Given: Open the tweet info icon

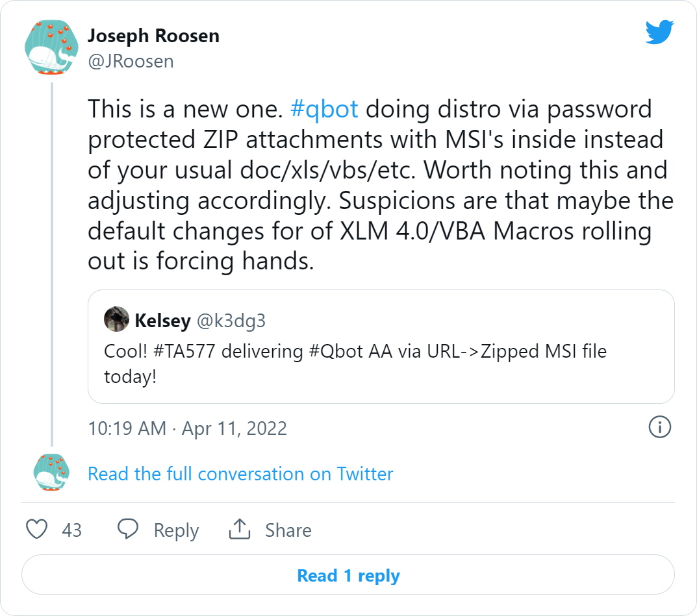Looking at the screenshot, I should [x=660, y=427].
